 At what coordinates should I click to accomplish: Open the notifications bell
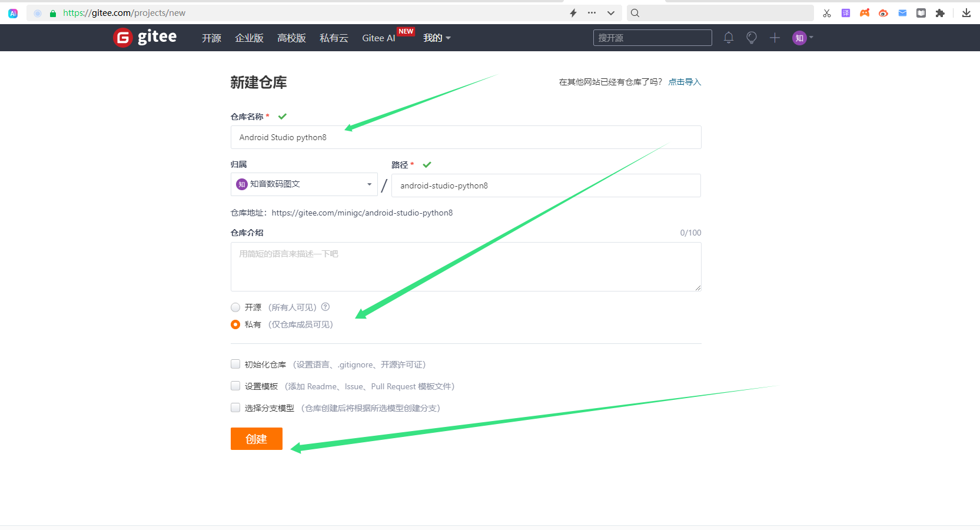pos(729,38)
